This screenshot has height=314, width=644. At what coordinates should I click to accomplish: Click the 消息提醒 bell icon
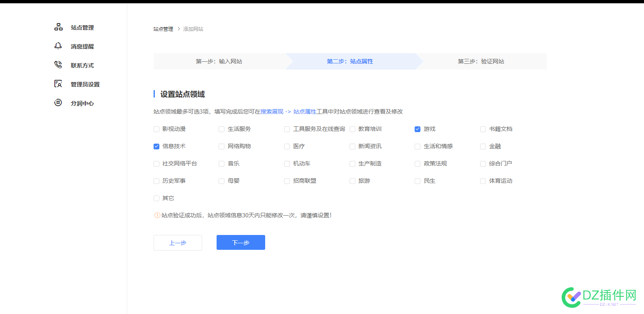tap(58, 46)
